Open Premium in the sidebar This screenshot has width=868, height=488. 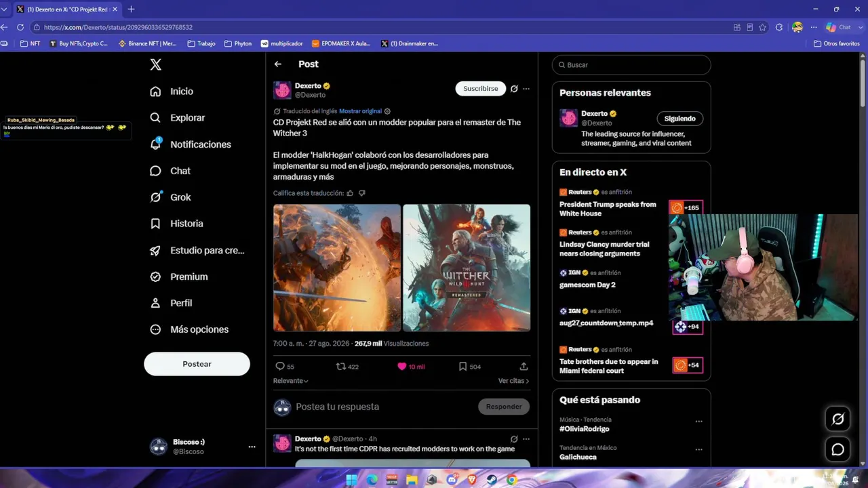[x=179, y=277]
